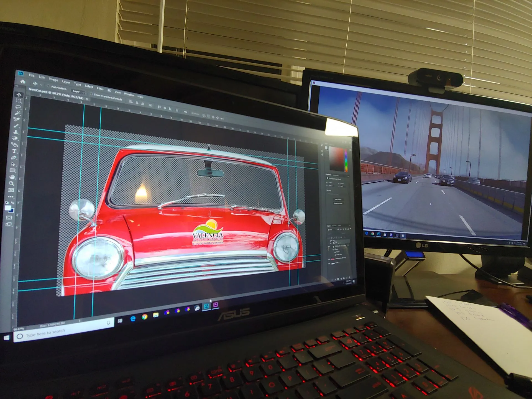The width and height of the screenshot is (532, 399).
Task: Click the Valencia Auto Center logo on the canvas
Action: (208, 232)
